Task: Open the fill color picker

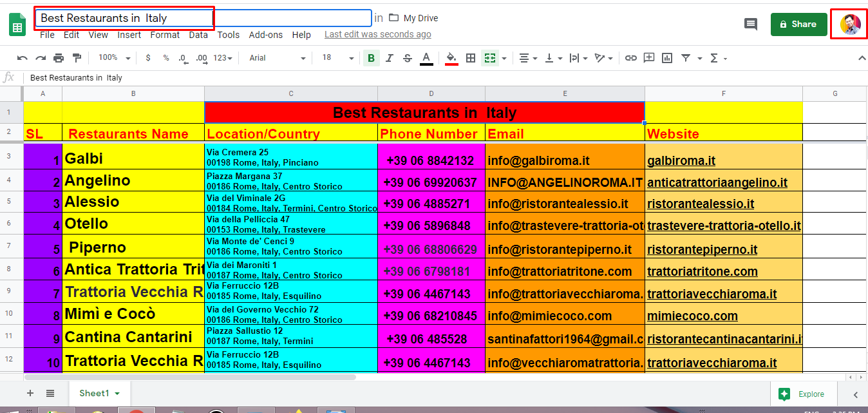Action: pyautogui.click(x=451, y=58)
